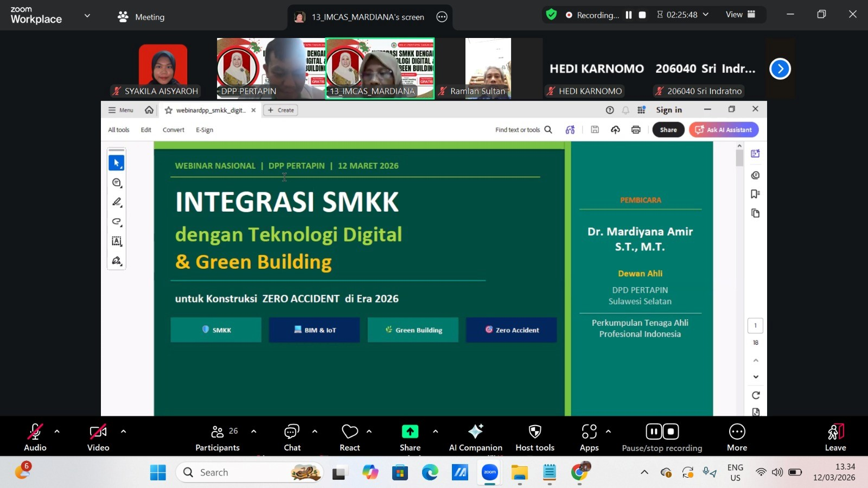This screenshot has width=868, height=488.
Task: Open the Meeting tab at the top
Action: 141,17
